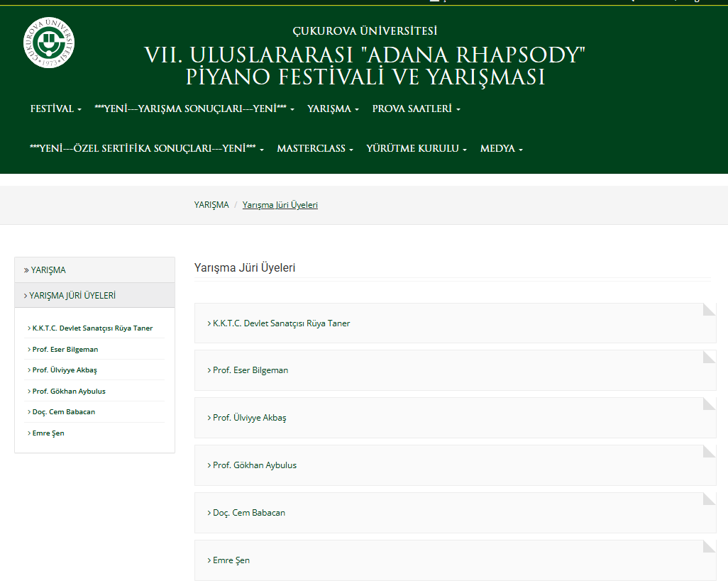Click the Yarışma Jüri Üyeleri breadcrumb link

click(x=280, y=205)
